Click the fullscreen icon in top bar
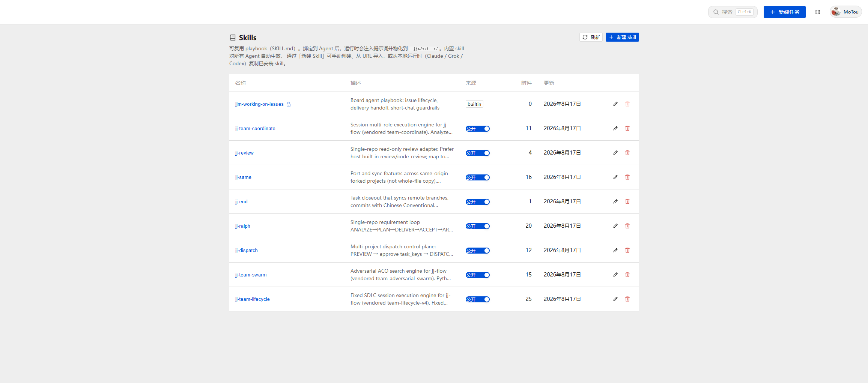Viewport: 868px width, 383px height. point(818,12)
